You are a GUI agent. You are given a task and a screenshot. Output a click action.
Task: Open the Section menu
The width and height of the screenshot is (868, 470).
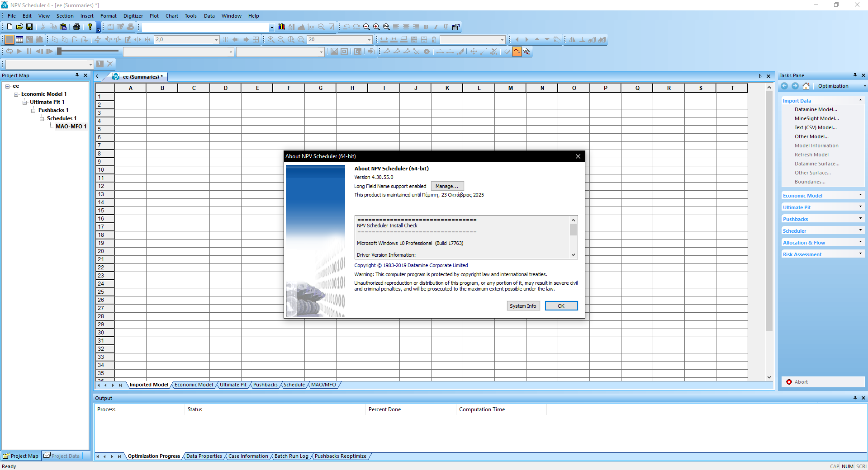pyautogui.click(x=65, y=16)
